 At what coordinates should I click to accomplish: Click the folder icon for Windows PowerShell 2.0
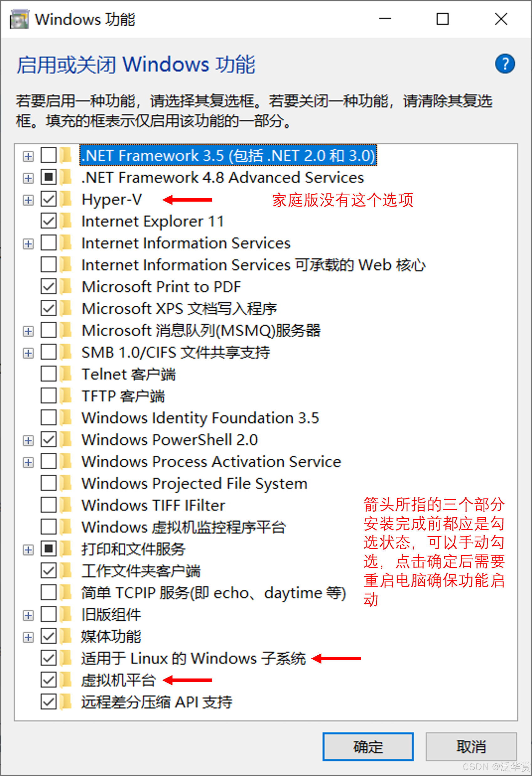[65, 440]
